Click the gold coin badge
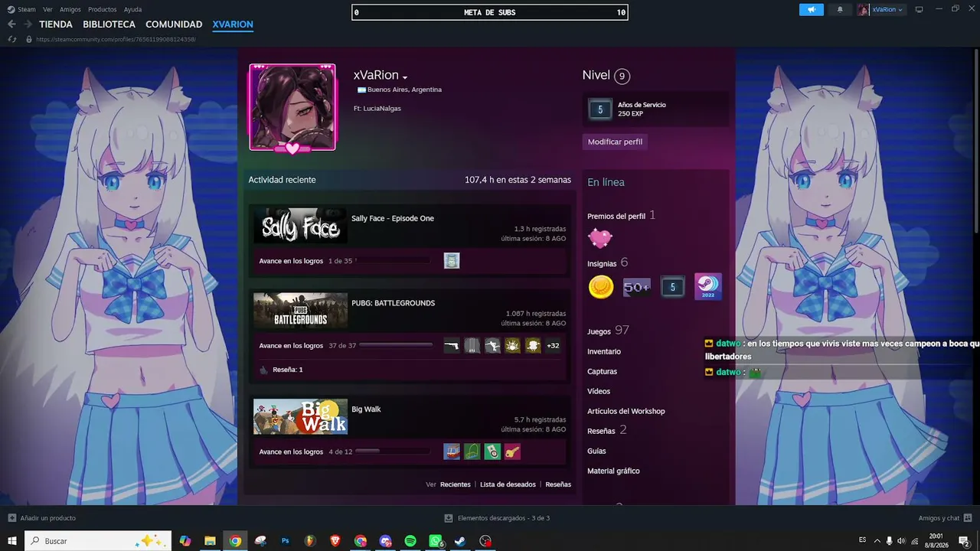Viewport: 980px width, 551px height. [x=601, y=287]
